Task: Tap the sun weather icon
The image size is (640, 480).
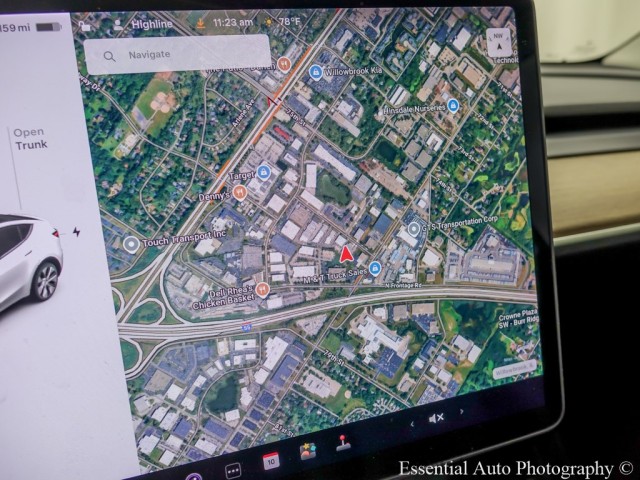Action: point(269,22)
